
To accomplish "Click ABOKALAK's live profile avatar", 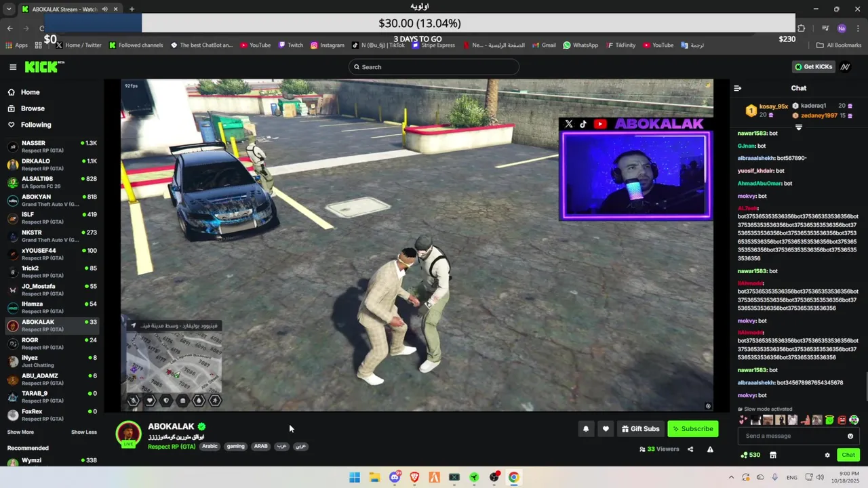I will (x=128, y=434).
